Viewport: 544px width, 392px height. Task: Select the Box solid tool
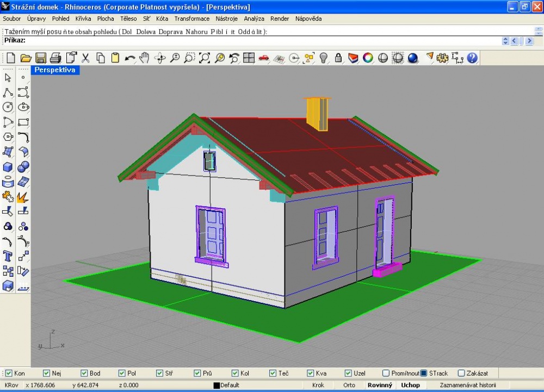point(8,167)
